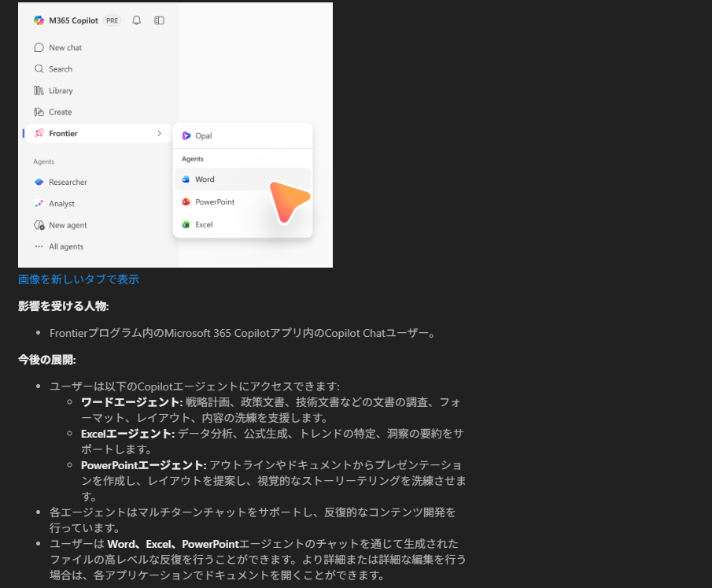Expand All agents via the ellipsis
Screen dimensions: 712x588
tap(39, 246)
